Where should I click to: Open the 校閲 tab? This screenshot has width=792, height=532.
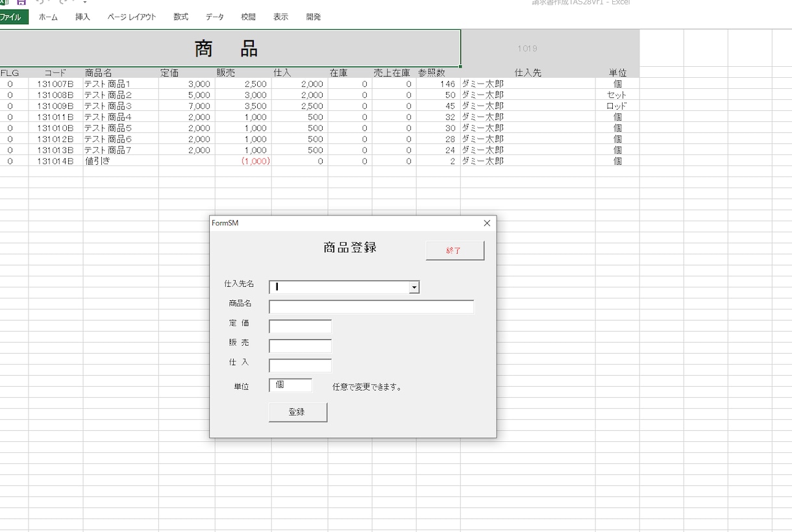coord(248,17)
